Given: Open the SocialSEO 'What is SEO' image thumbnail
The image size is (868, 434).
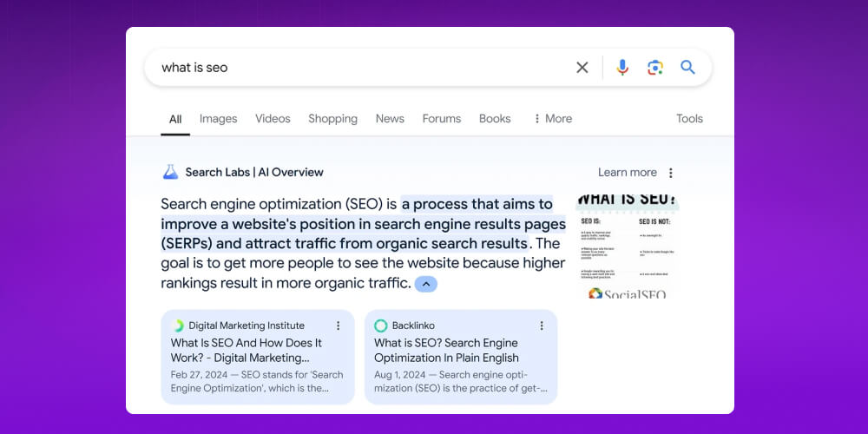Looking at the screenshot, I should coord(628,247).
